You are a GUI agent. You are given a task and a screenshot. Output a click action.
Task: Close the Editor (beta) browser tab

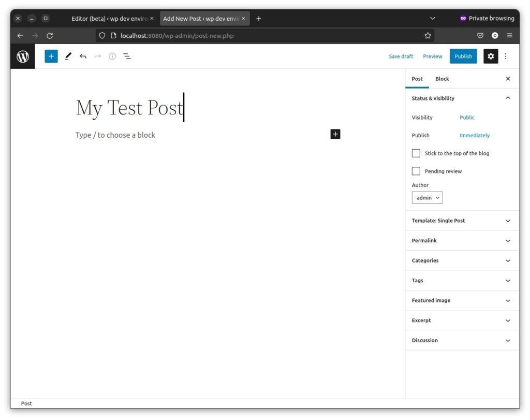152,18
